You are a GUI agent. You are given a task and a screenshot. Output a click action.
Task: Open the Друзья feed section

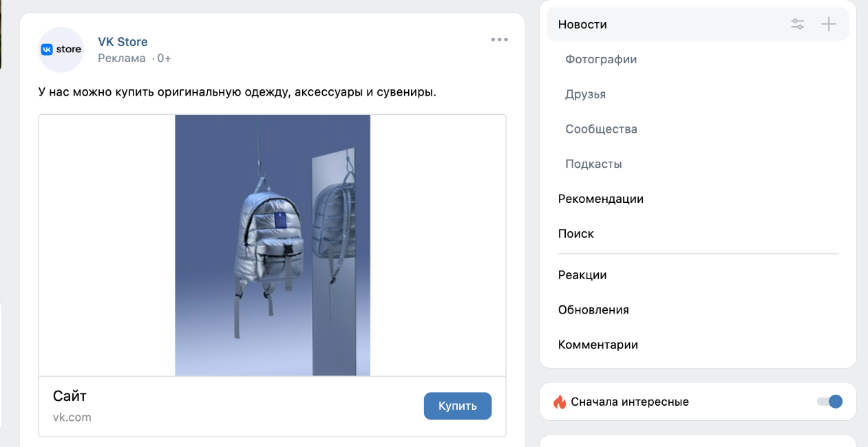pos(585,94)
